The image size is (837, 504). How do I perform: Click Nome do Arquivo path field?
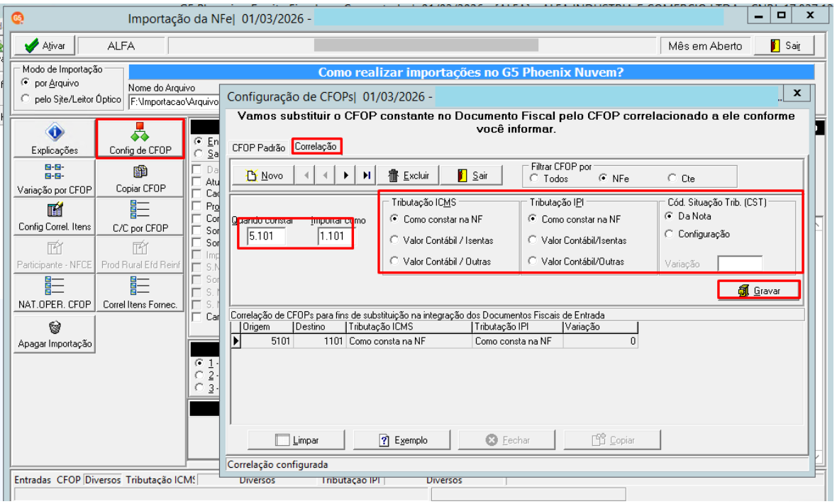pyautogui.click(x=174, y=101)
